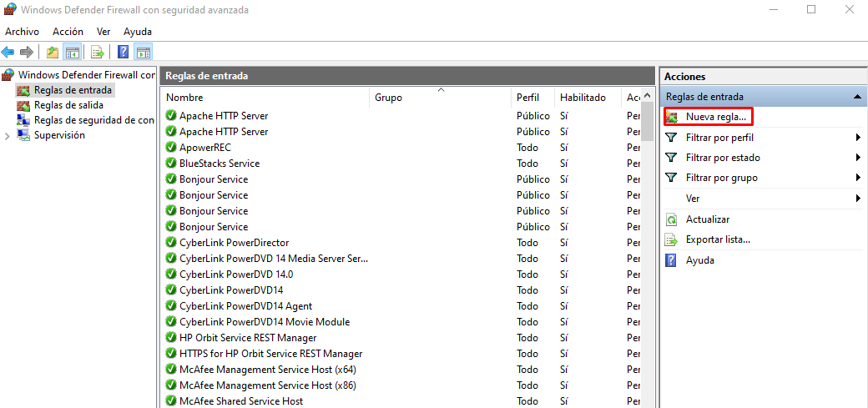Click Actualizar in the Acciones pane
Image resolution: width=868 pixels, height=408 pixels.
708,219
